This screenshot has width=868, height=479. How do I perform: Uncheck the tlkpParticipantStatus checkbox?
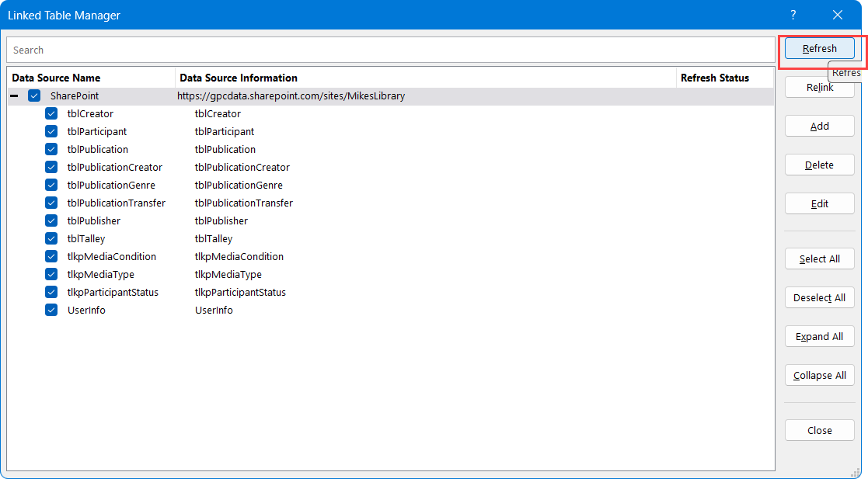51,292
